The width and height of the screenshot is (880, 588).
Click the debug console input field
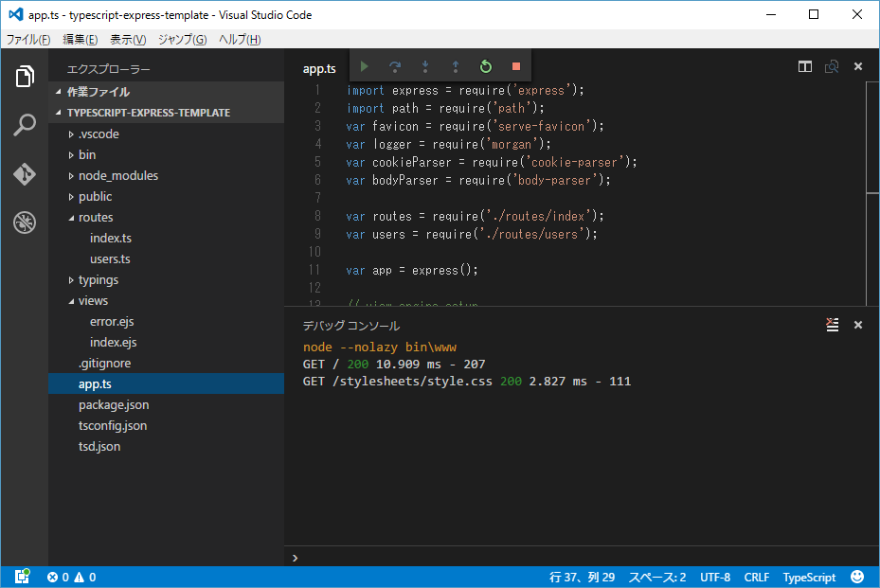coord(584,557)
